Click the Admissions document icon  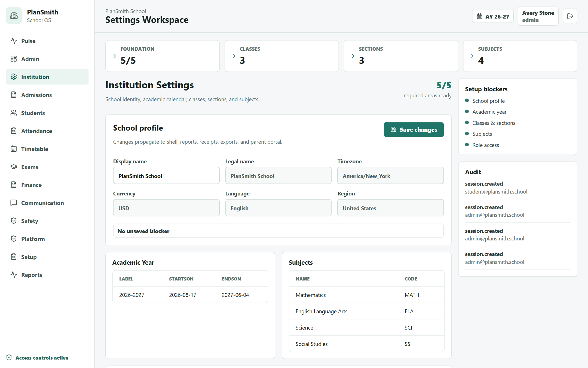point(14,95)
